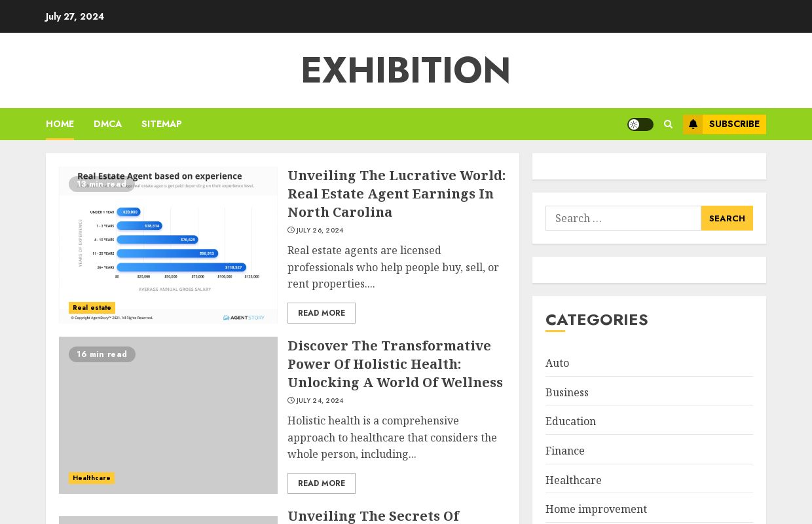Select the Business category
812x524 pixels.
click(567, 392)
